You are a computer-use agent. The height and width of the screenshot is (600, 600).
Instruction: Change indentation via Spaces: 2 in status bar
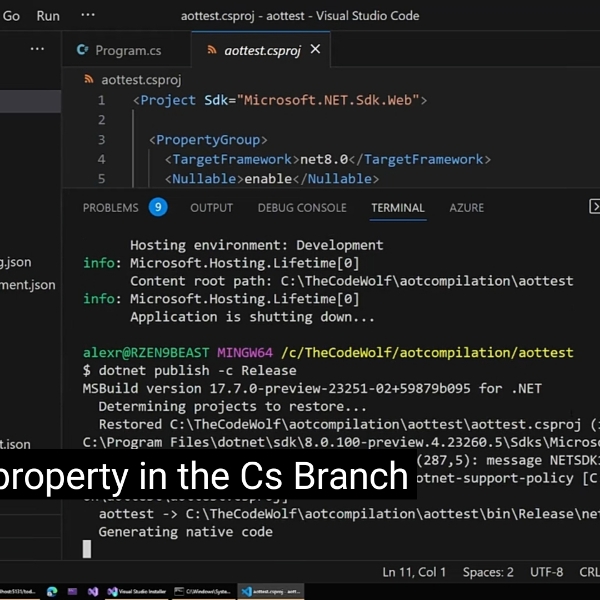click(488, 572)
